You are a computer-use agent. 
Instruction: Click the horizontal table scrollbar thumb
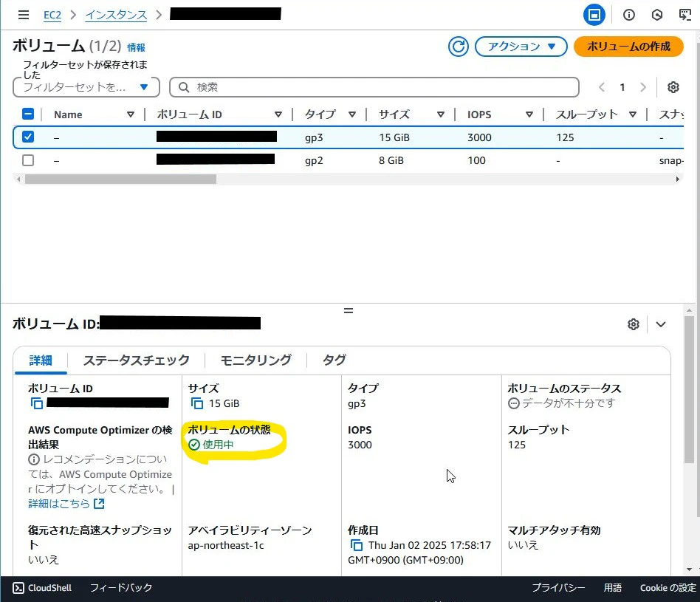click(x=120, y=179)
